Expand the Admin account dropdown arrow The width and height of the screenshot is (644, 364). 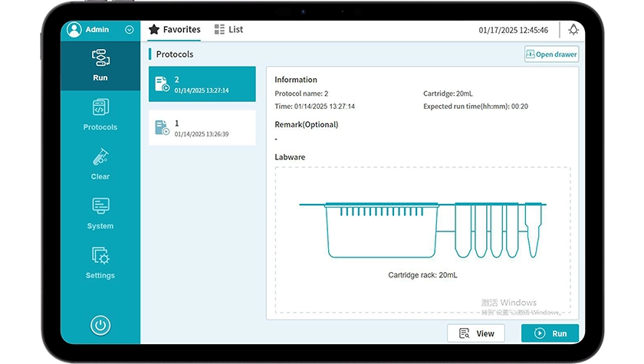coord(129,30)
